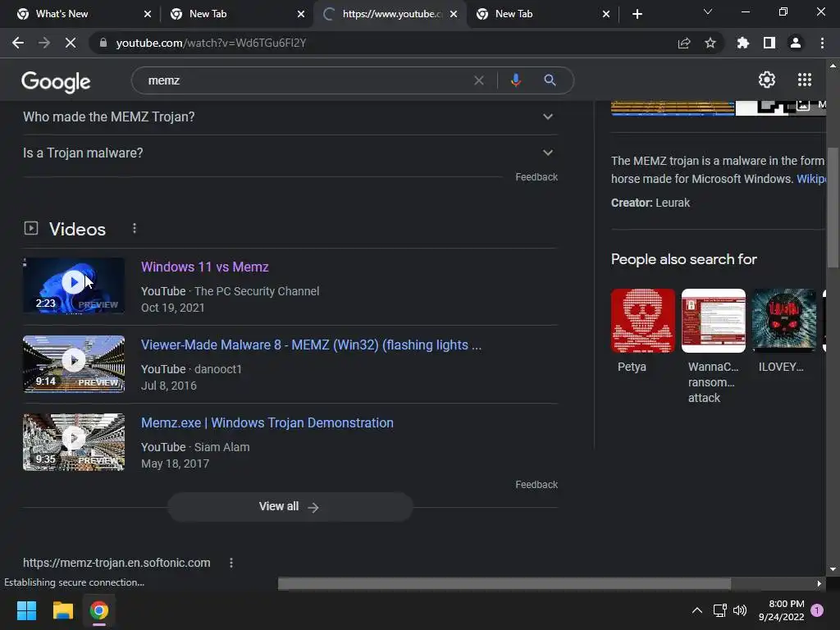Open Chrome's three-dot menu

(822, 43)
